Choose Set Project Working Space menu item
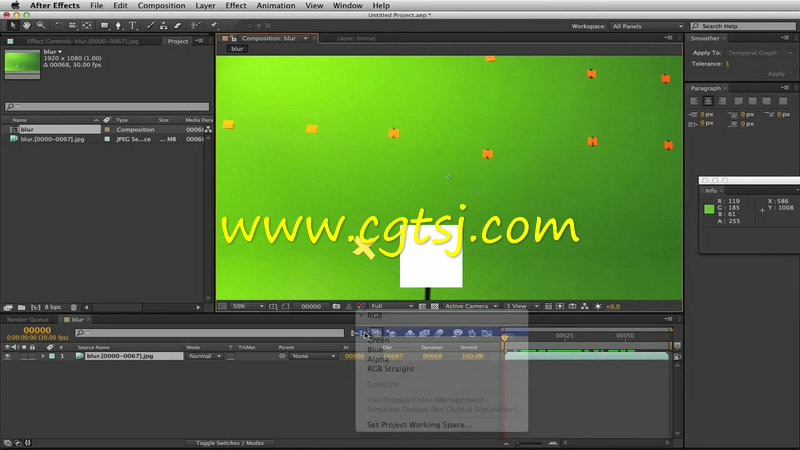Viewport: 800px width, 450px height. click(419, 424)
